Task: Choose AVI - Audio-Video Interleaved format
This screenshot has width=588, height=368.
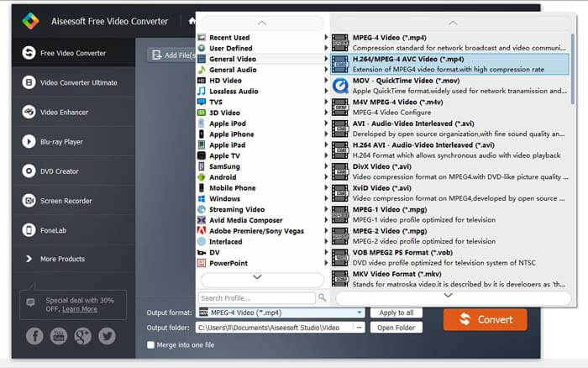Action: 450,129
